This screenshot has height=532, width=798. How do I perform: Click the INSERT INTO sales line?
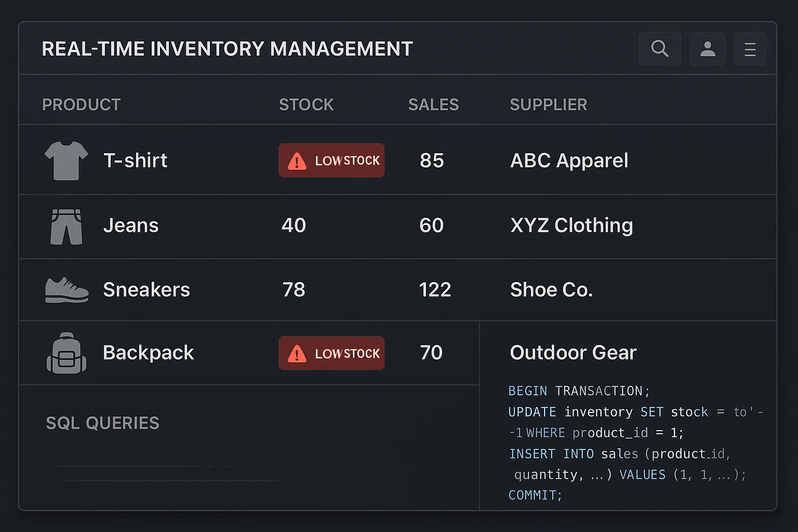(620, 454)
